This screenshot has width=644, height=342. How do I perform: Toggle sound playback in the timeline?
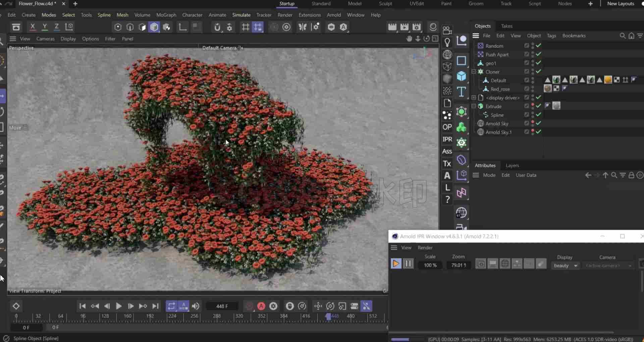tap(196, 306)
